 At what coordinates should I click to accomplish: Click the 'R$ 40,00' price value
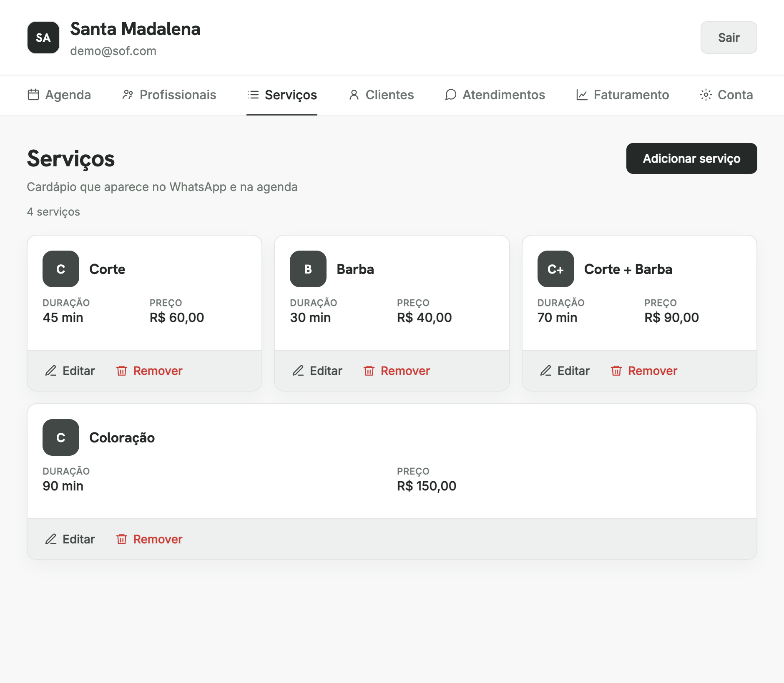point(424,318)
